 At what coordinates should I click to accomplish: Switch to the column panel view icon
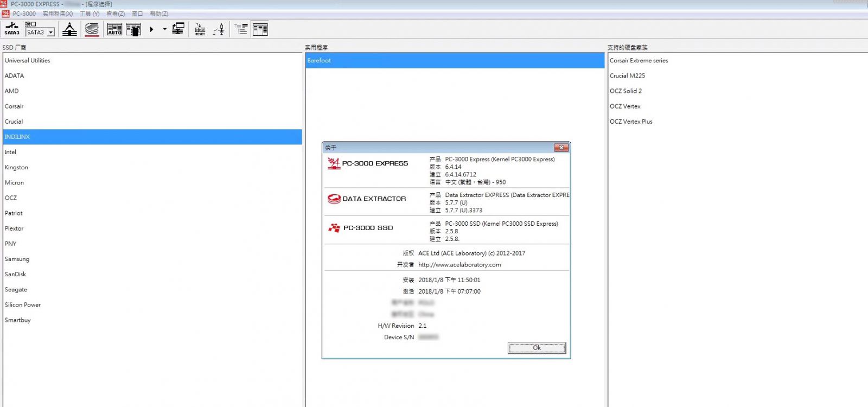(x=260, y=29)
